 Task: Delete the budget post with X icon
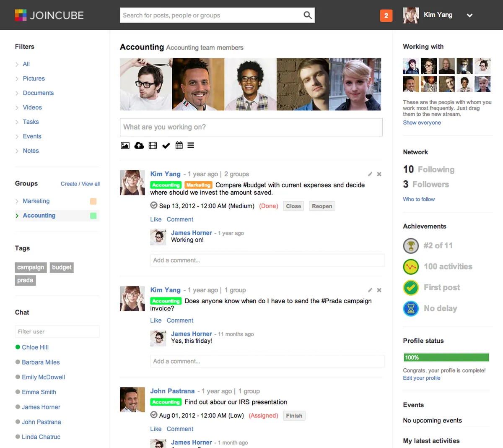tap(379, 174)
